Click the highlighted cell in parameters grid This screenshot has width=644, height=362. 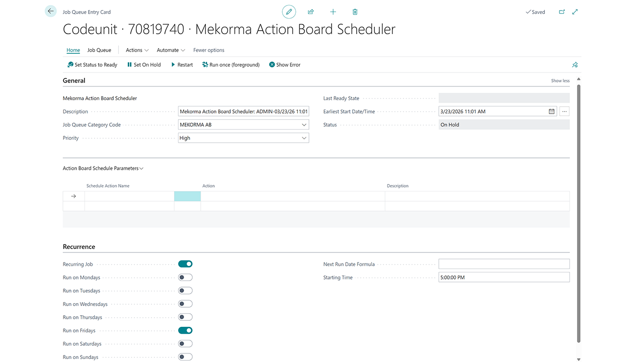187,196
